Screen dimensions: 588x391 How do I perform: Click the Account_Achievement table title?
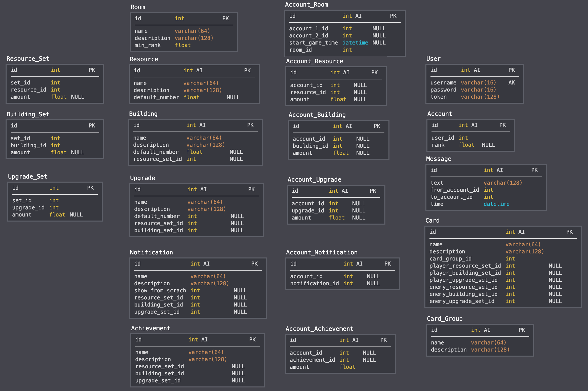(319, 329)
